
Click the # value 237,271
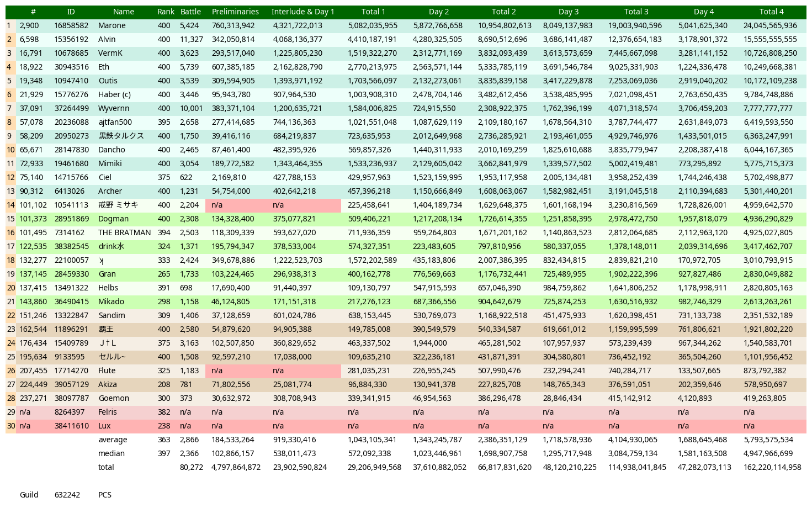pyautogui.click(x=33, y=398)
